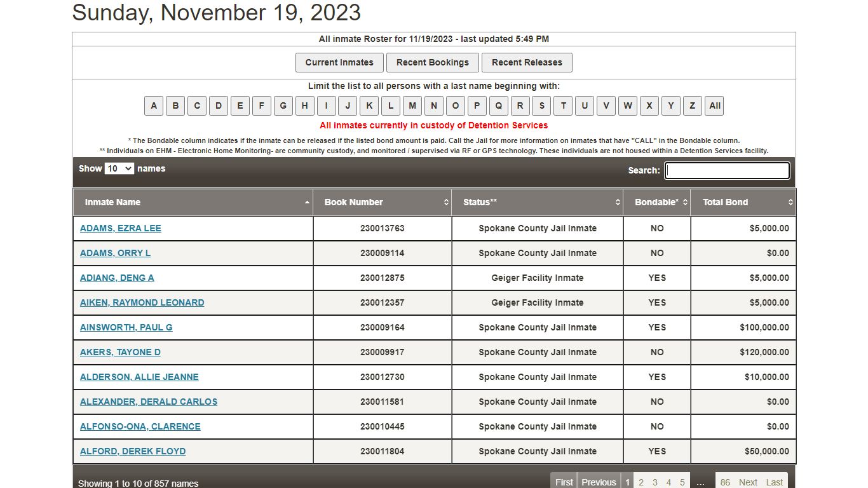Switch to Current Inmates view

[x=339, y=62]
